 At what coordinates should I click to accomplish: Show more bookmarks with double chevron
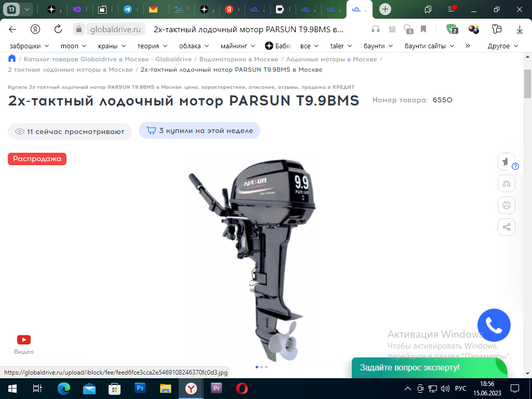(468, 46)
